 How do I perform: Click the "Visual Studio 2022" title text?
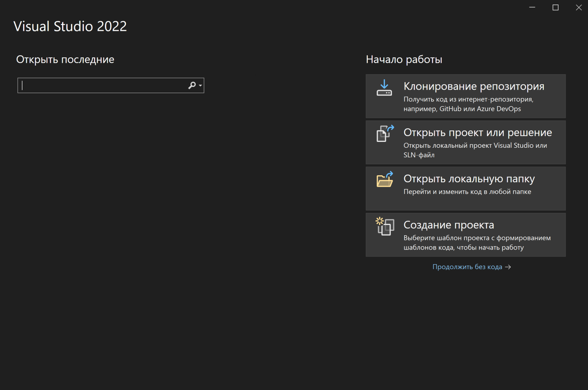70,26
